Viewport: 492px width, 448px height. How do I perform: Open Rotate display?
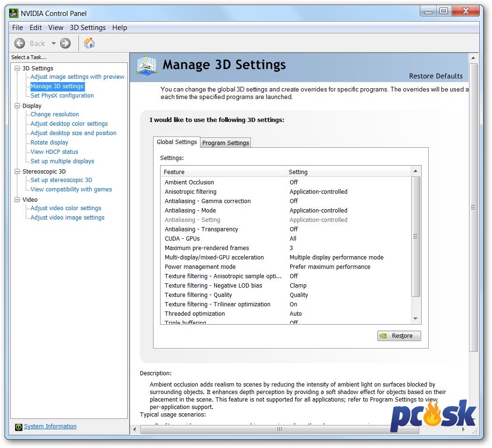pos(49,142)
